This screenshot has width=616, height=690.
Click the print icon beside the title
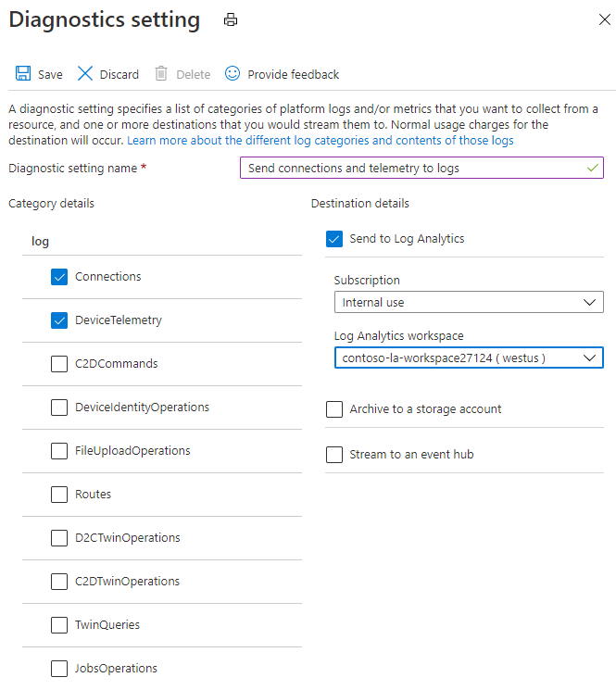click(231, 19)
